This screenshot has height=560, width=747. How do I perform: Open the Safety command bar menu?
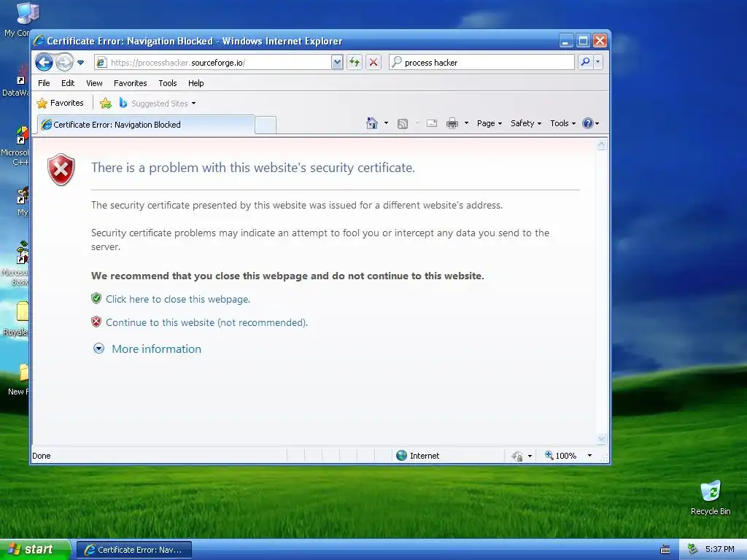point(526,123)
